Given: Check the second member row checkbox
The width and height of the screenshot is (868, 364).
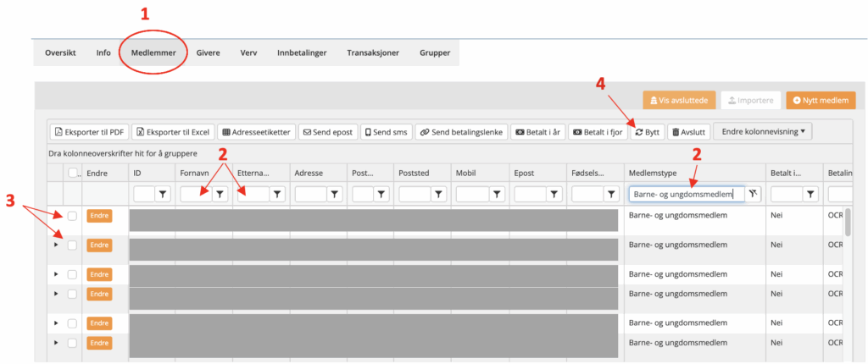Looking at the screenshot, I should (72, 245).
